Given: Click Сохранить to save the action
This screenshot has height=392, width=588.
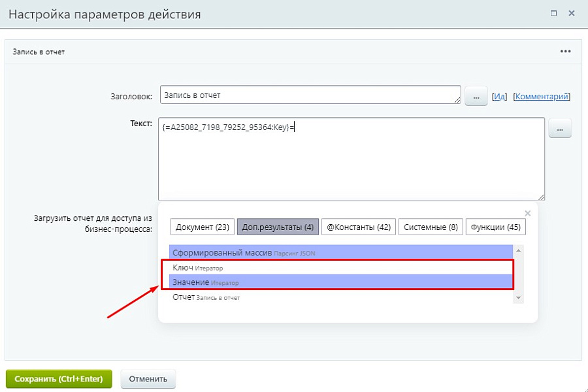Looking at the screenshot, I should coord(59,378).
